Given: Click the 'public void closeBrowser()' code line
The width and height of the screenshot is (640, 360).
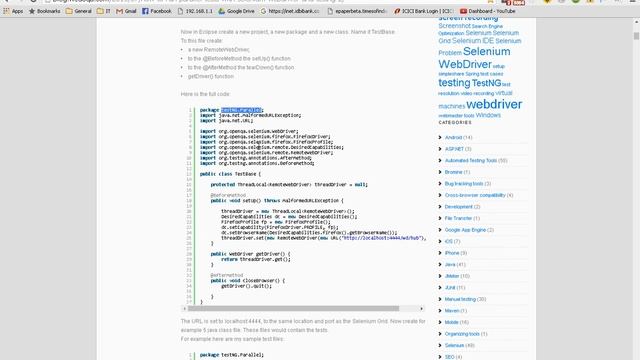Looking at the screenshot, I should [248, 281].
